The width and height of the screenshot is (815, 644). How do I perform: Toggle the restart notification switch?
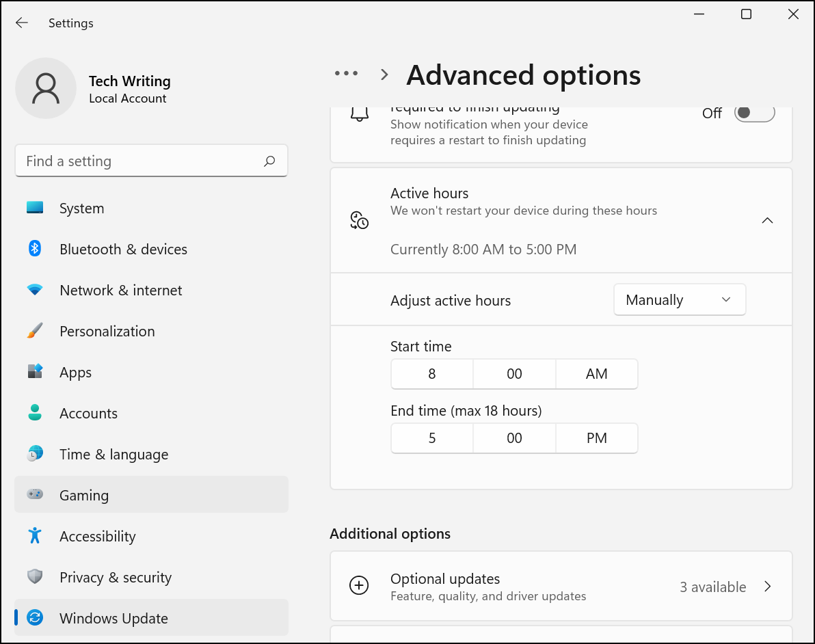coord(754,113)
